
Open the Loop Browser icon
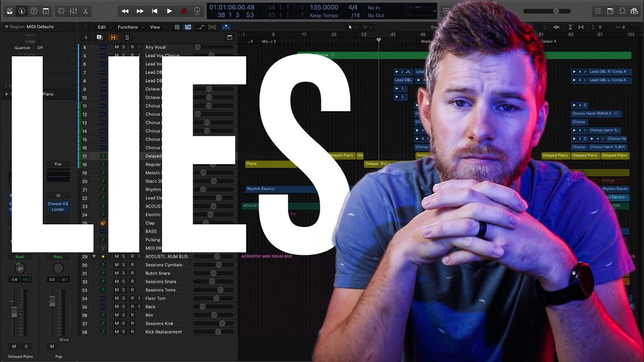coord(622,11)
